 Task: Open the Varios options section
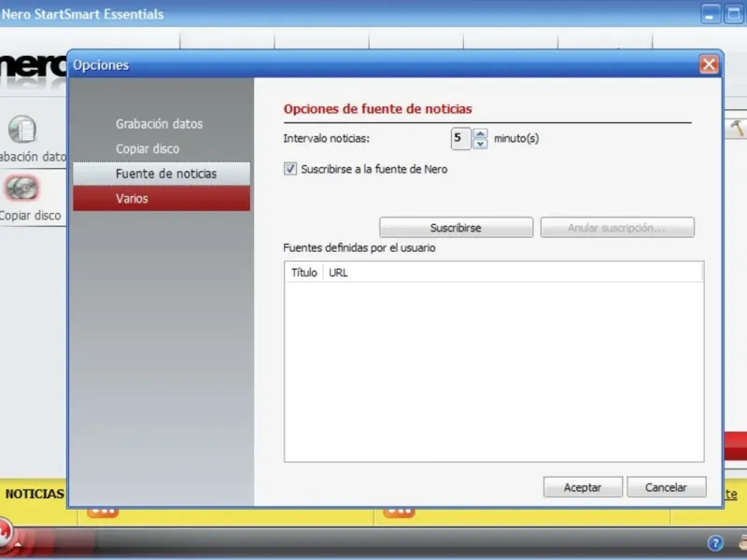162,198
